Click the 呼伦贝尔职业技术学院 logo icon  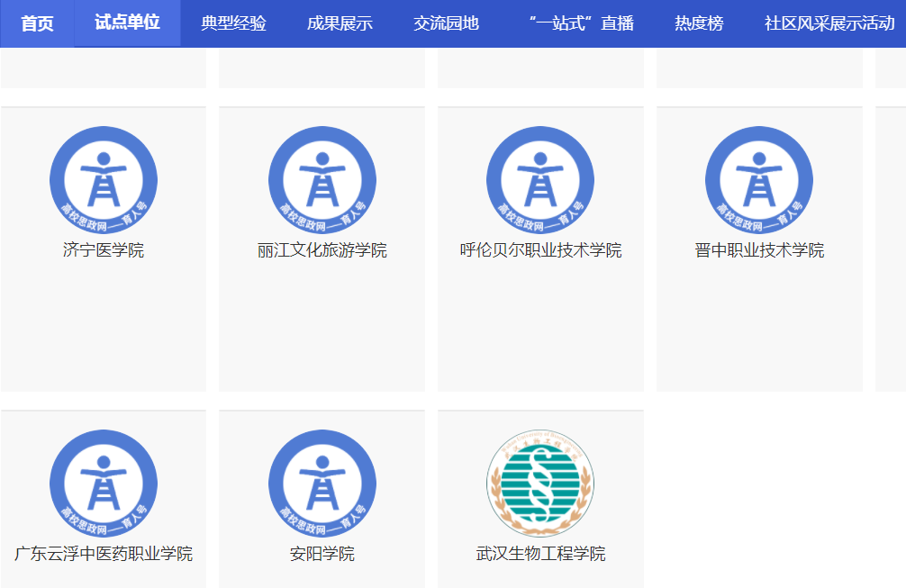[x=540, y=180]
